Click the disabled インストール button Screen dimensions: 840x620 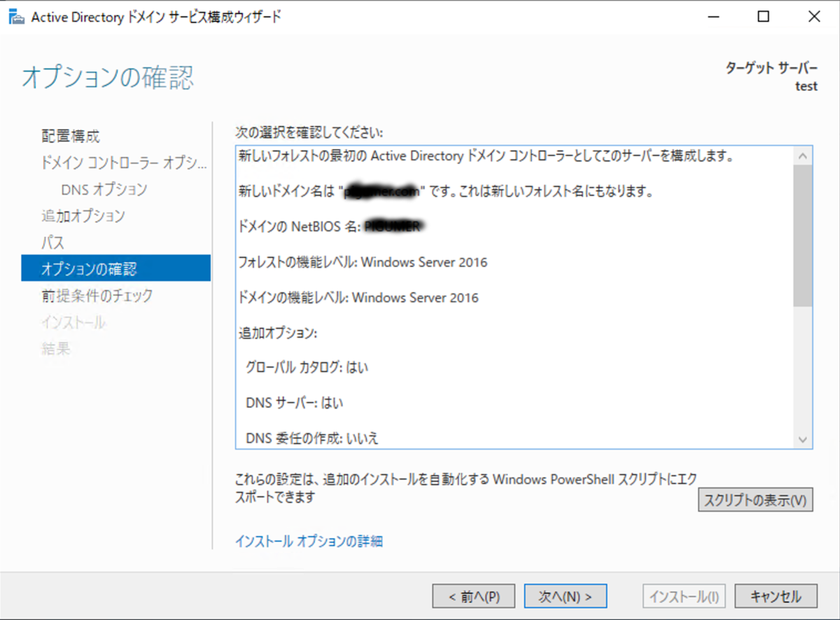point(684,595)
